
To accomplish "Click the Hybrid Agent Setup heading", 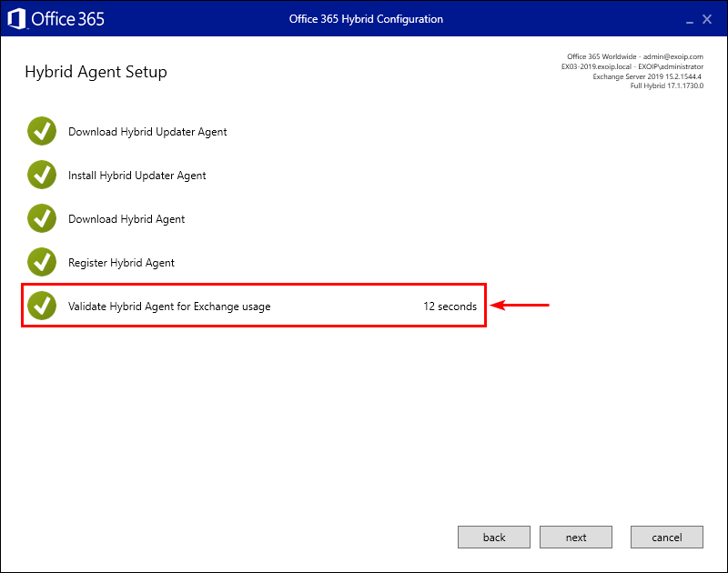I will point(96,72).
